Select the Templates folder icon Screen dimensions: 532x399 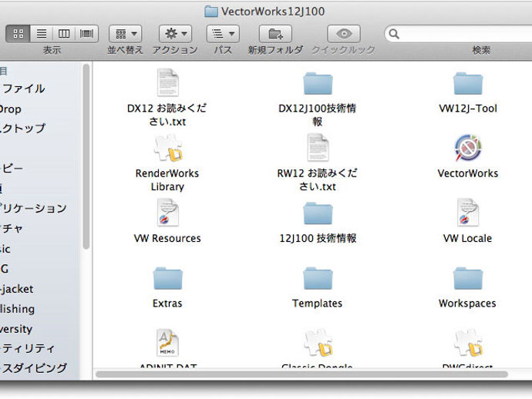(x=318, y=278)
